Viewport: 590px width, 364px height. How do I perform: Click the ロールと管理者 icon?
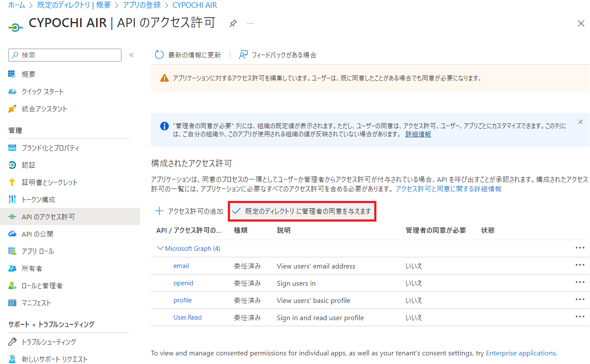point(12,286)
